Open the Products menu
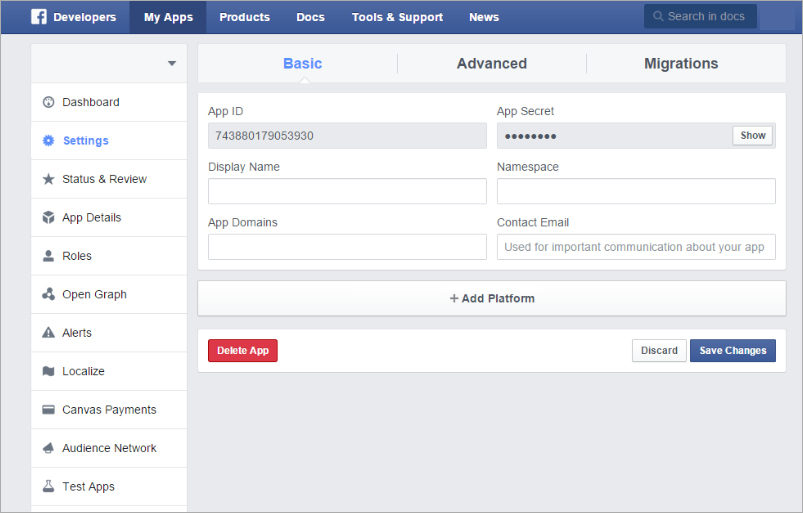 (244, 17)
